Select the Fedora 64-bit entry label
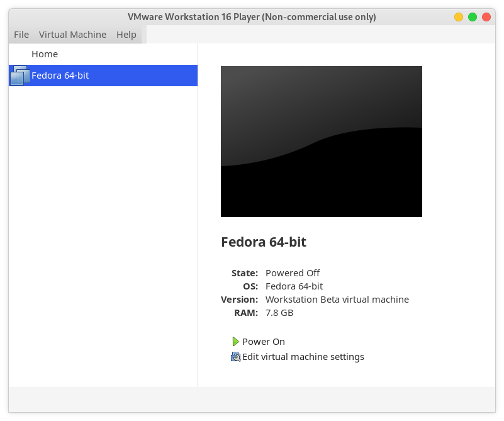The image size is (504, 421). point(60,76)
